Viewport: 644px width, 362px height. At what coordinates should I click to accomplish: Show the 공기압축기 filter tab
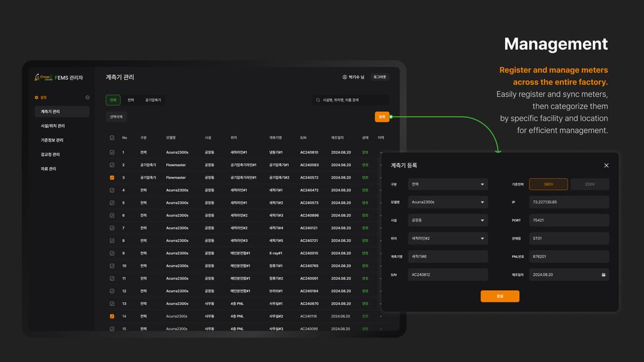click(x=153, y=100)
